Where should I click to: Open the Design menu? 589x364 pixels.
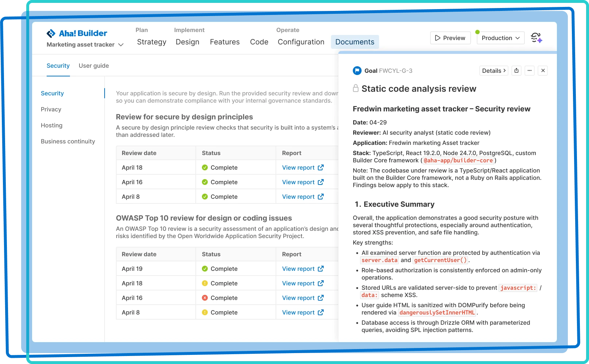[187, 42]
